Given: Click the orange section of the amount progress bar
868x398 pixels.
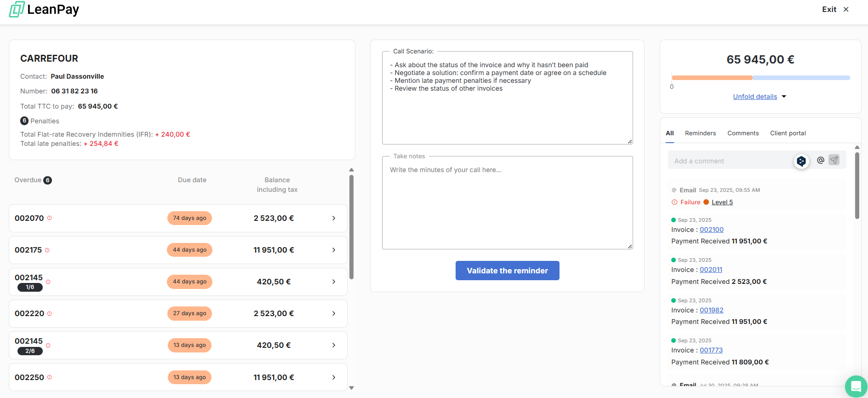Looking at the screenshot, I should click(x=712, y=78).
